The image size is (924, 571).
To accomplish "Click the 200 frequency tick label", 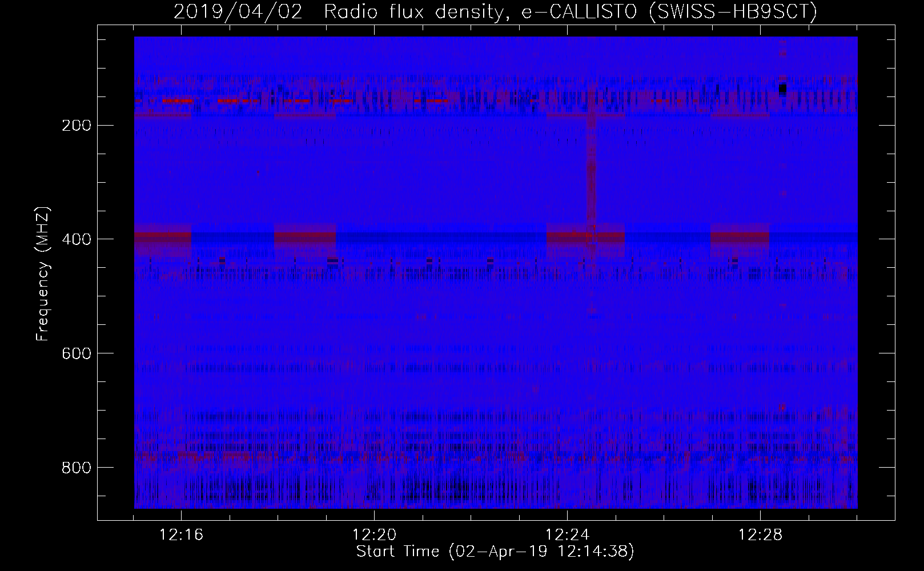I will click(76, 125).
